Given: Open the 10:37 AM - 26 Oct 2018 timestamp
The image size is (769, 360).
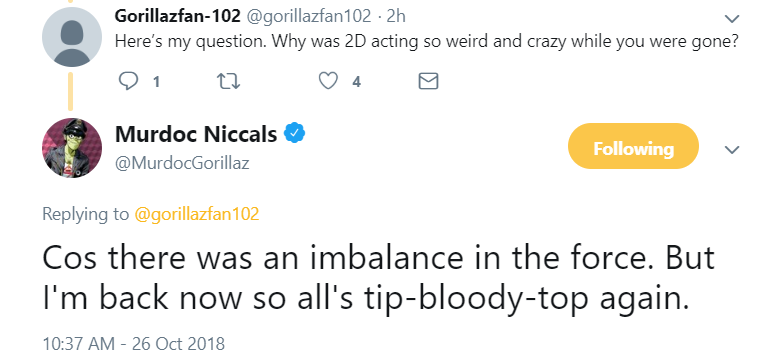Looking at the screenshot, I should pyautogui.click(x=134, y=344).
